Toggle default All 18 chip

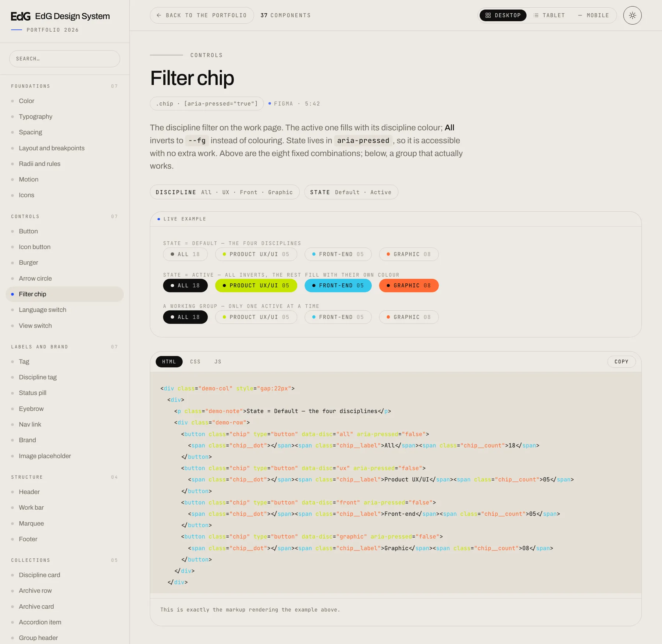click(185, 254)
